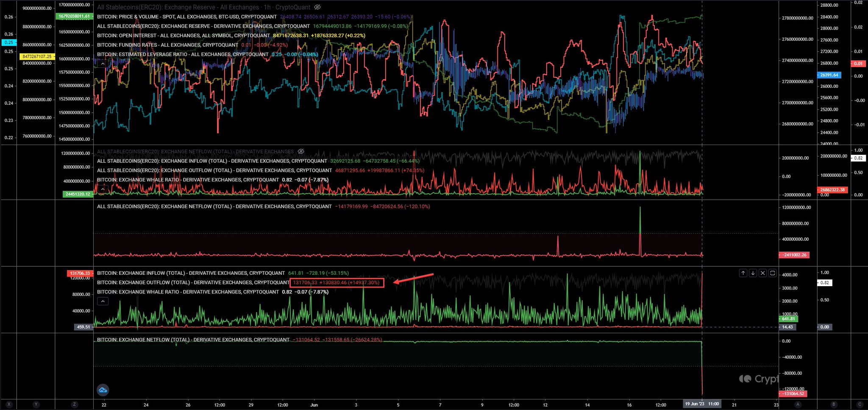The width and height of the screenshot is (868, 410).
Task: Select Bitcoin Price & Volume Spot legend
Action: (187, 17)
